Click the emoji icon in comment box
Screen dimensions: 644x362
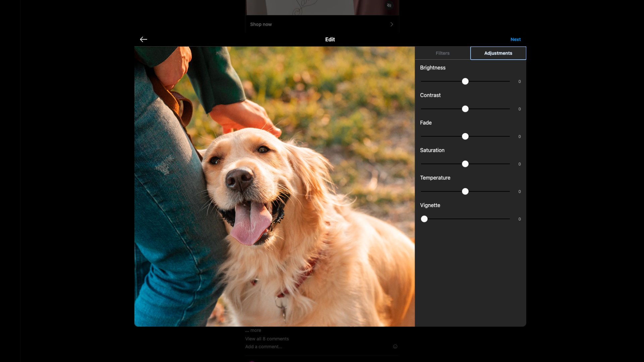click(395, 347)
